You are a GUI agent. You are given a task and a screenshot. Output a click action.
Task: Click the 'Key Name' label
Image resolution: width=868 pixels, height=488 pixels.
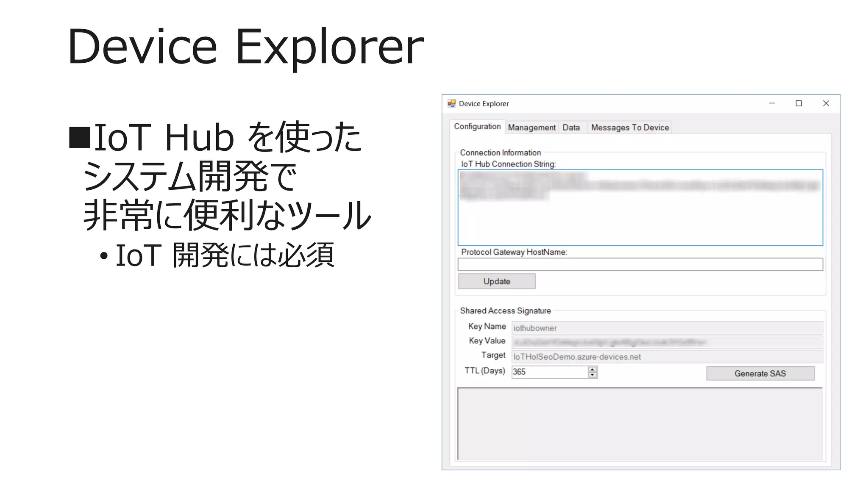pyautogui.click(x=487, y=326)
